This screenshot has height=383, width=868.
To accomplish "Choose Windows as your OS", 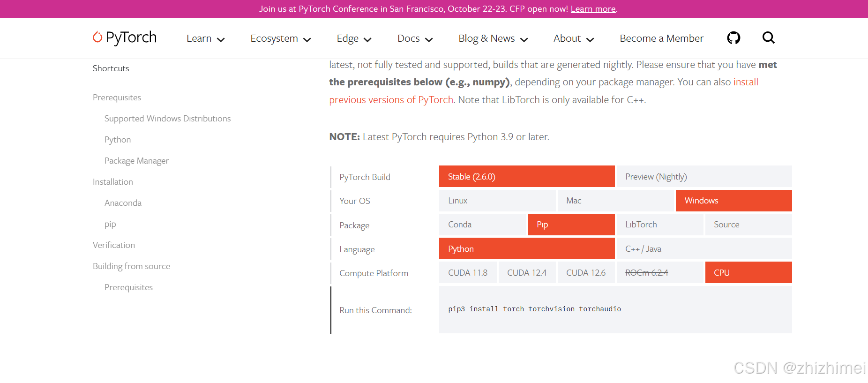I will [x=733, y=201].
